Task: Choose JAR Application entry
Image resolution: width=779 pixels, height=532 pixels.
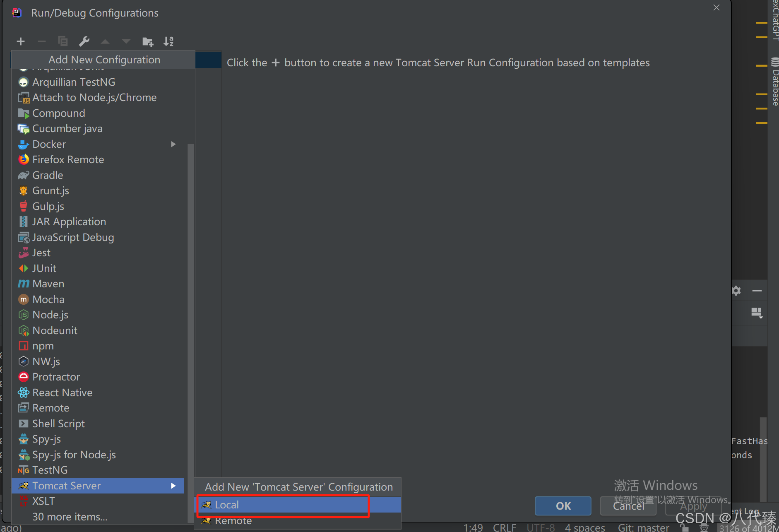Action: click(x=98, y=221)
